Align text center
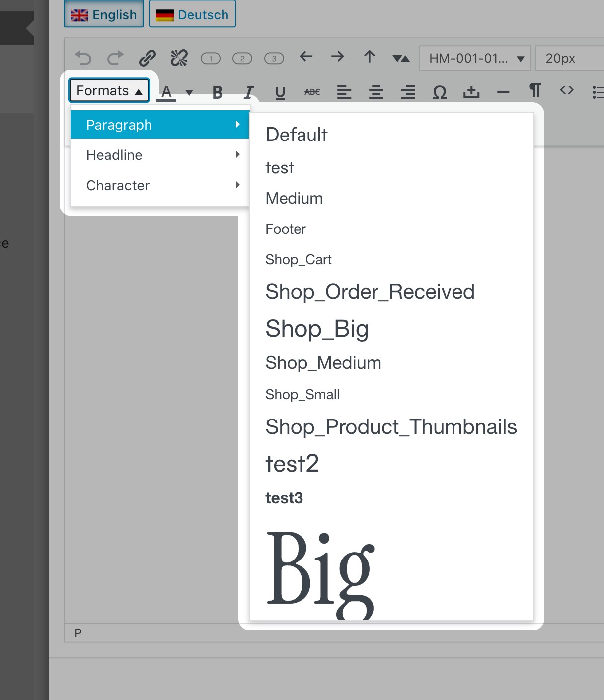 tap(376, 92)
